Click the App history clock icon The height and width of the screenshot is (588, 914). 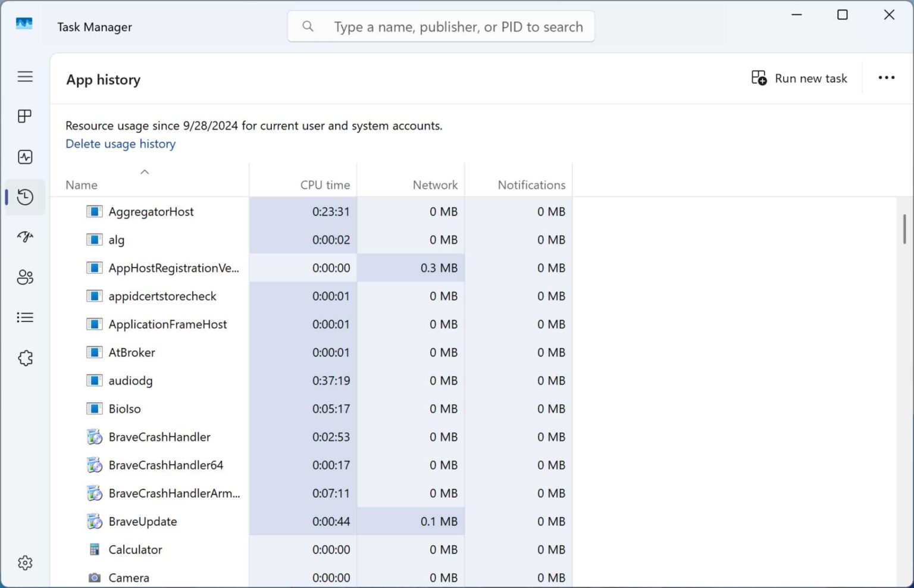24,197
